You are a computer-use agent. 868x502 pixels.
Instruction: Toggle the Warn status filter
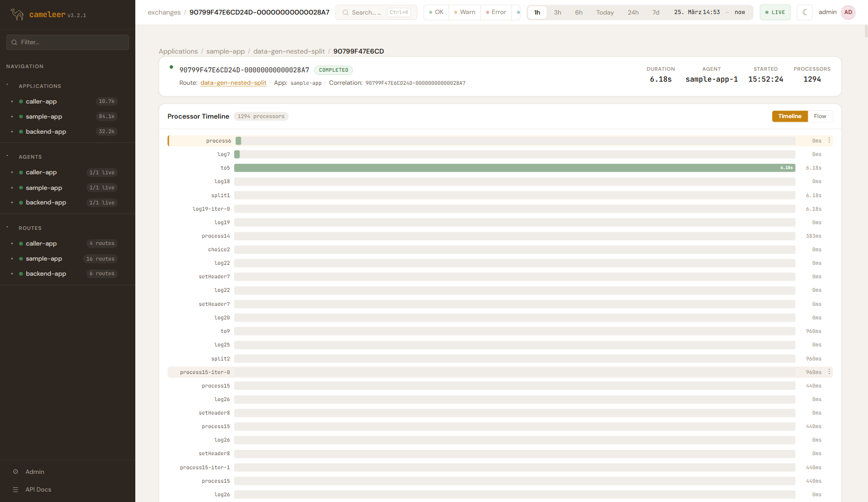465,12
